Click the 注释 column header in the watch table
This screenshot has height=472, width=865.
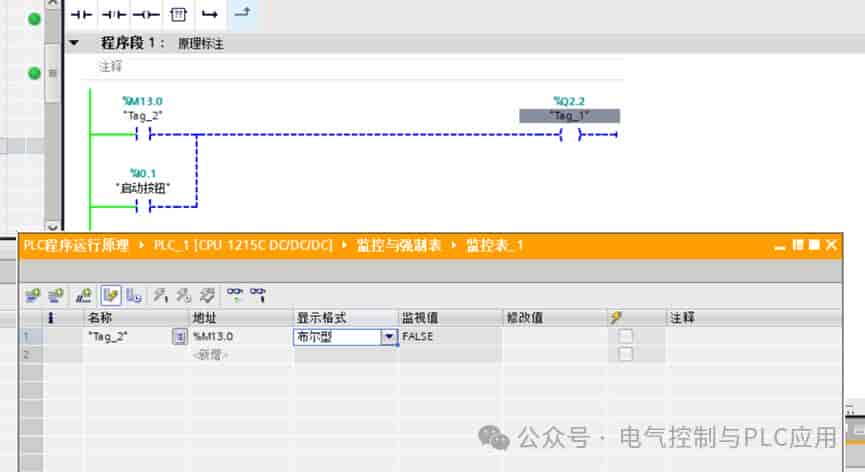click(754, 318)
